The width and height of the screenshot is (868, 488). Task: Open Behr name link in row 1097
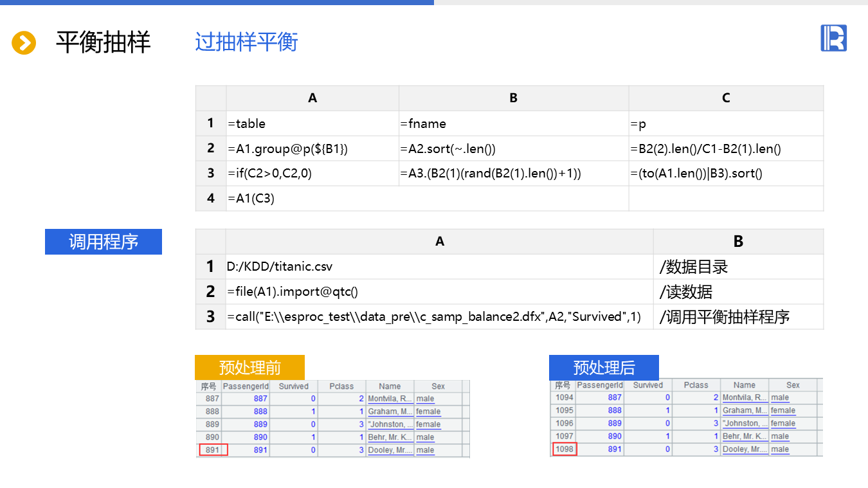745,437
